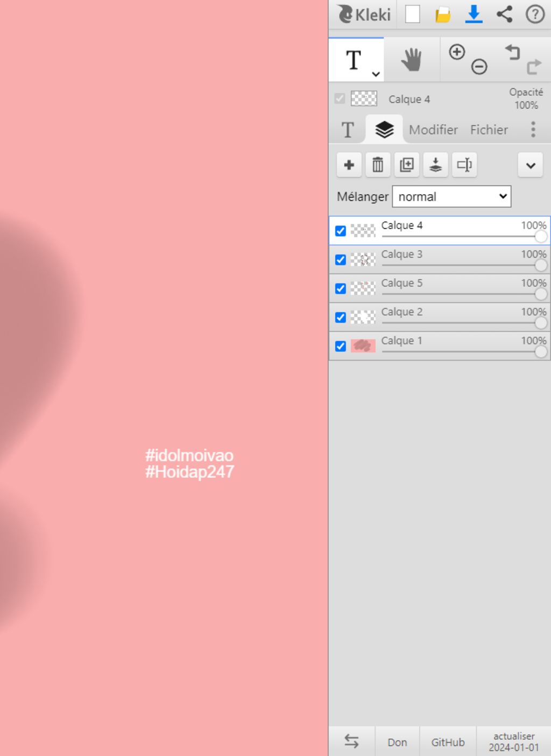Open the Don donate link
Viewport: 551px width, 756px height.
(x=397, y=742)
